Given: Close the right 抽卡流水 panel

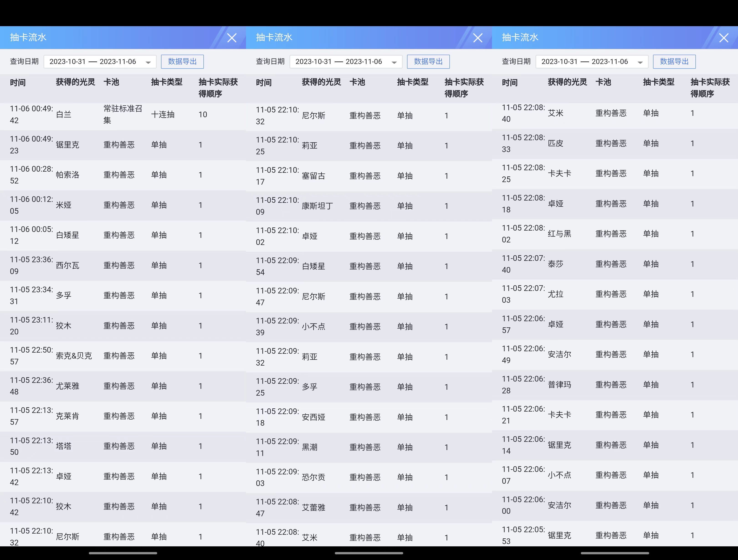Looking at the screenshot, I should [x=724, y=38].
